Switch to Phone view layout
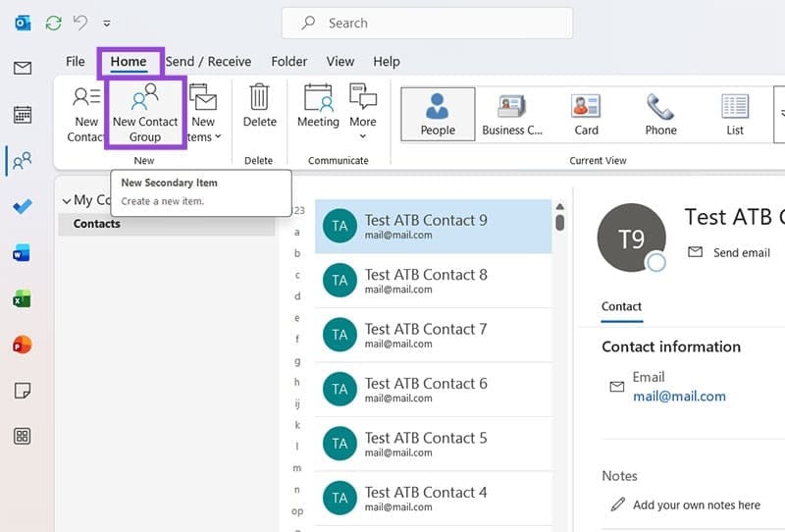785x532 pixels. pyautogui.click(x=660, y=115)
